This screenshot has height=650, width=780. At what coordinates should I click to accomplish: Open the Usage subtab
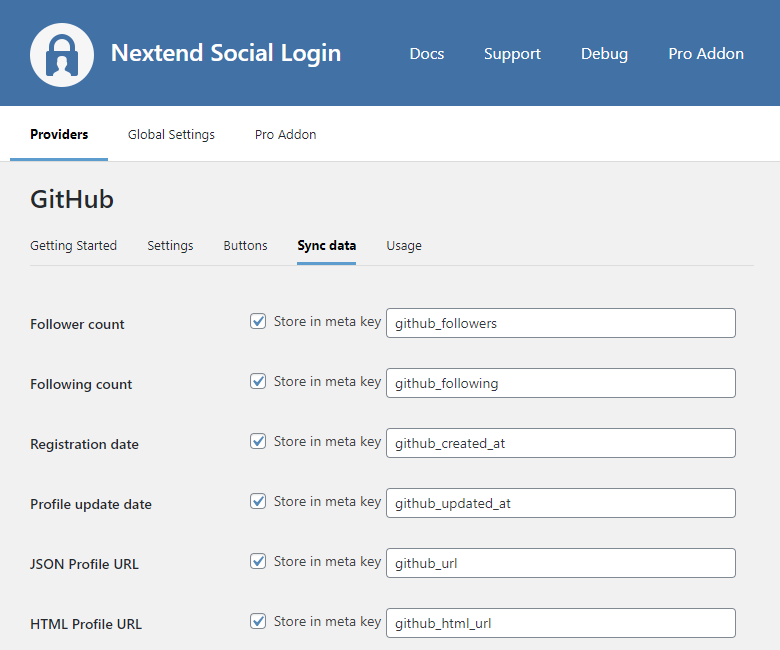pos(404,246)
